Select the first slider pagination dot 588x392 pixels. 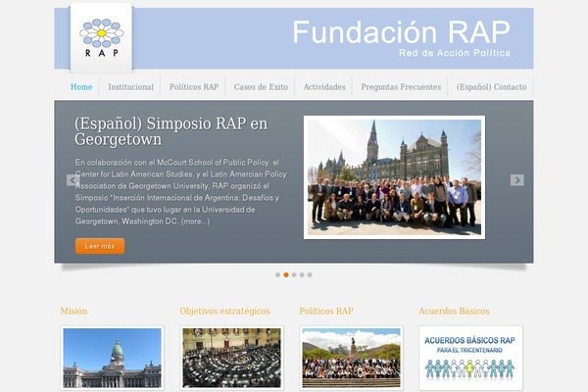[x=278, y=275]
